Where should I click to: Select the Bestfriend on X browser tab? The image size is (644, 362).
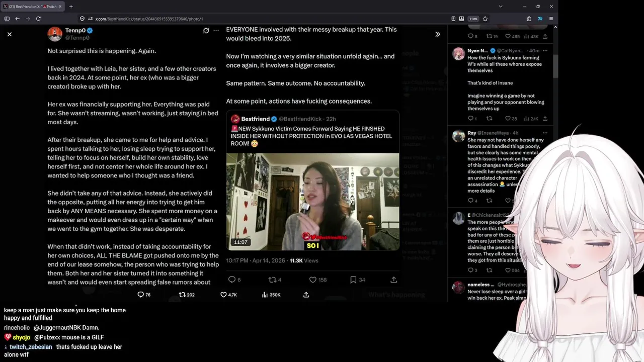(33, 7)
